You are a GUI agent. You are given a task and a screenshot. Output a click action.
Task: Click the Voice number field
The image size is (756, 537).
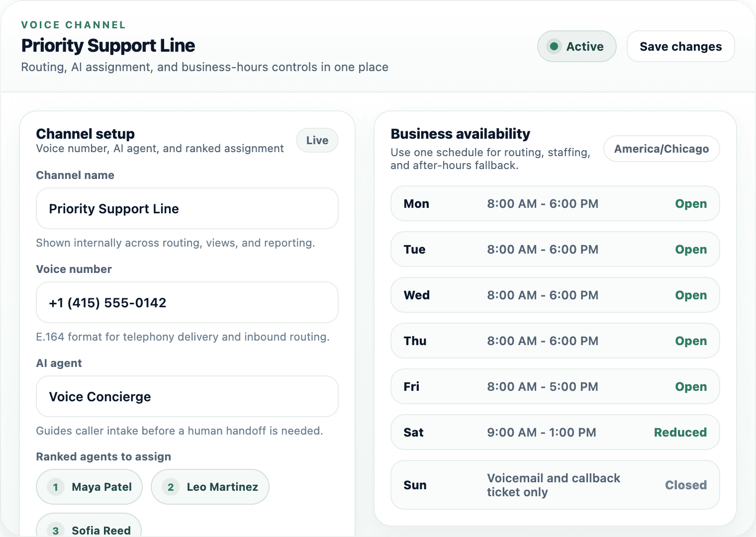click(187, 302)
